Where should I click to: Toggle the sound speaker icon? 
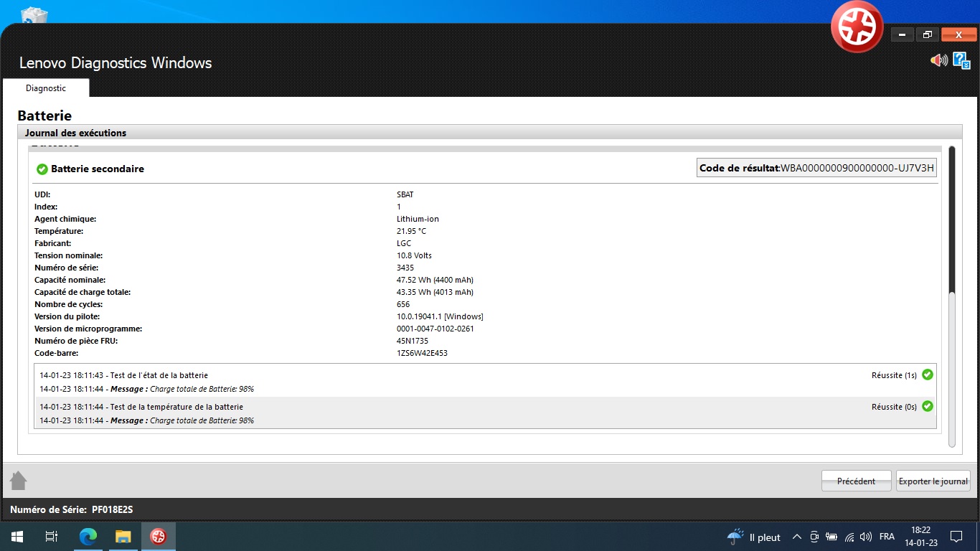coord(938,60)
